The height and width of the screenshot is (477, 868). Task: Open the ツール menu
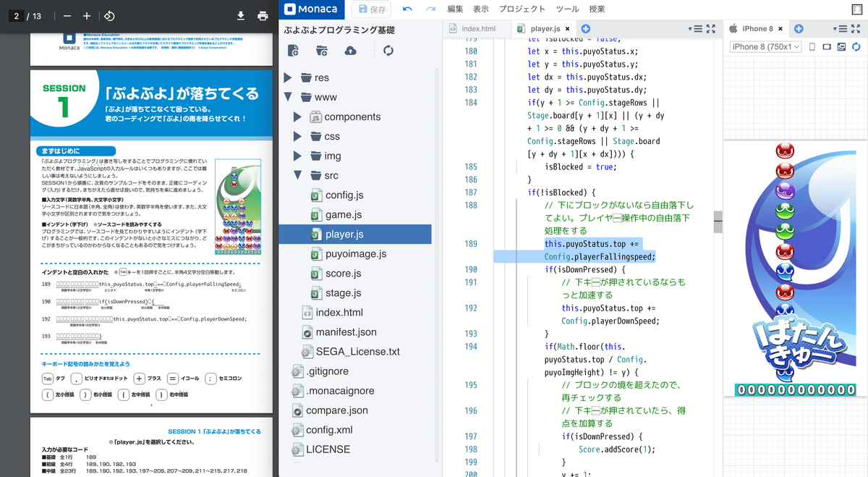tap(568, 9)
